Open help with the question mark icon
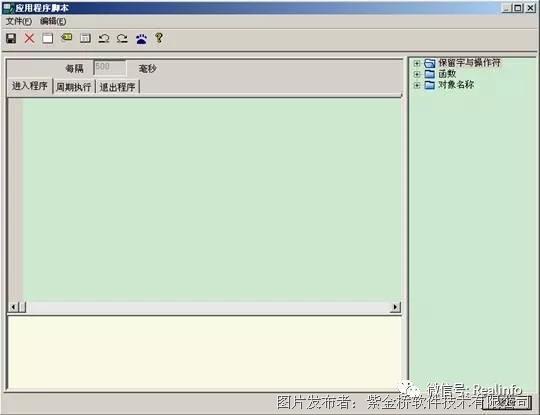This screenshot has width=540, height=415. [159, 38]
